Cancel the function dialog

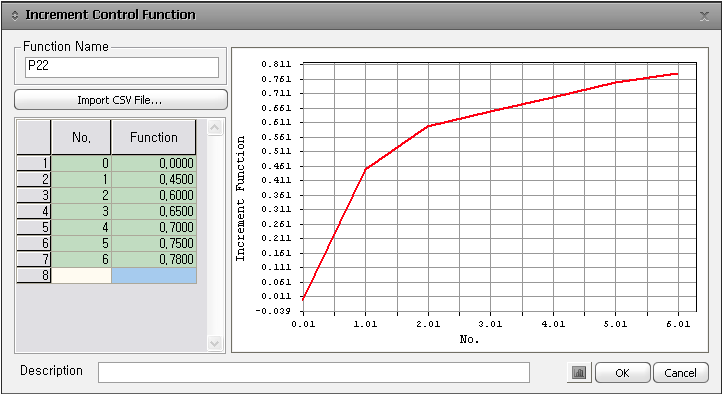681,372
